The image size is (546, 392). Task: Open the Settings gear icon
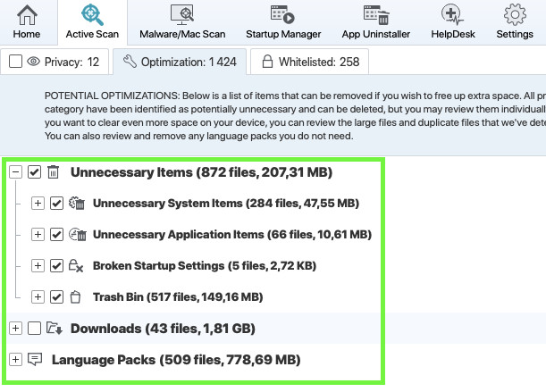coord(515,14)
